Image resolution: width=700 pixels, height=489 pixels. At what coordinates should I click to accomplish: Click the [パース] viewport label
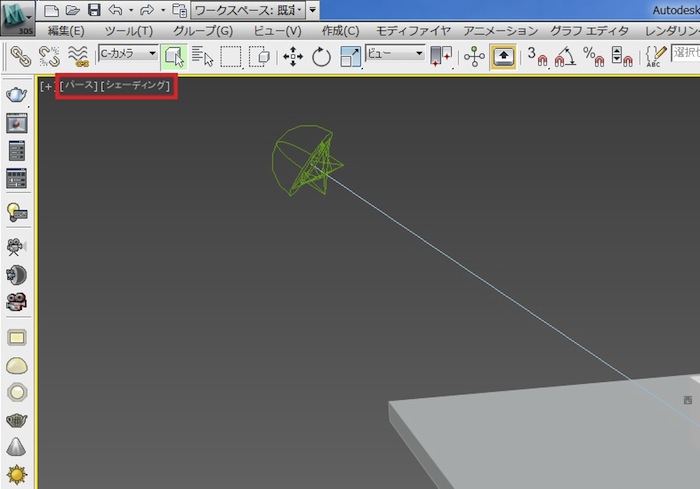tap(78, 87)
